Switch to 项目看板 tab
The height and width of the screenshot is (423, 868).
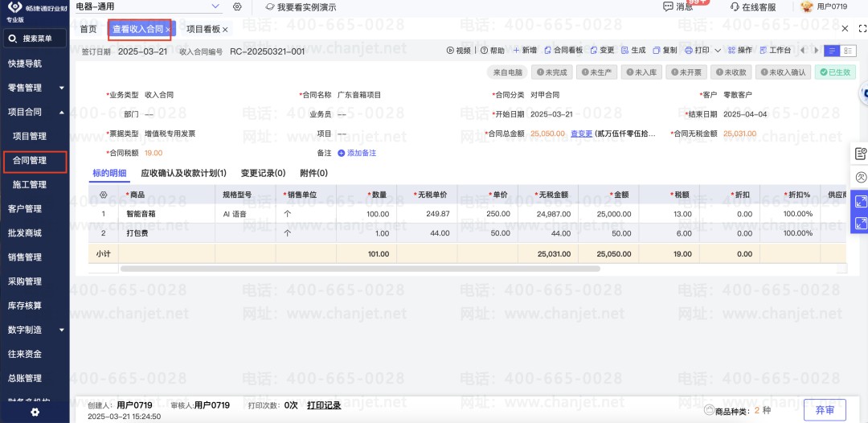(203, 29)
